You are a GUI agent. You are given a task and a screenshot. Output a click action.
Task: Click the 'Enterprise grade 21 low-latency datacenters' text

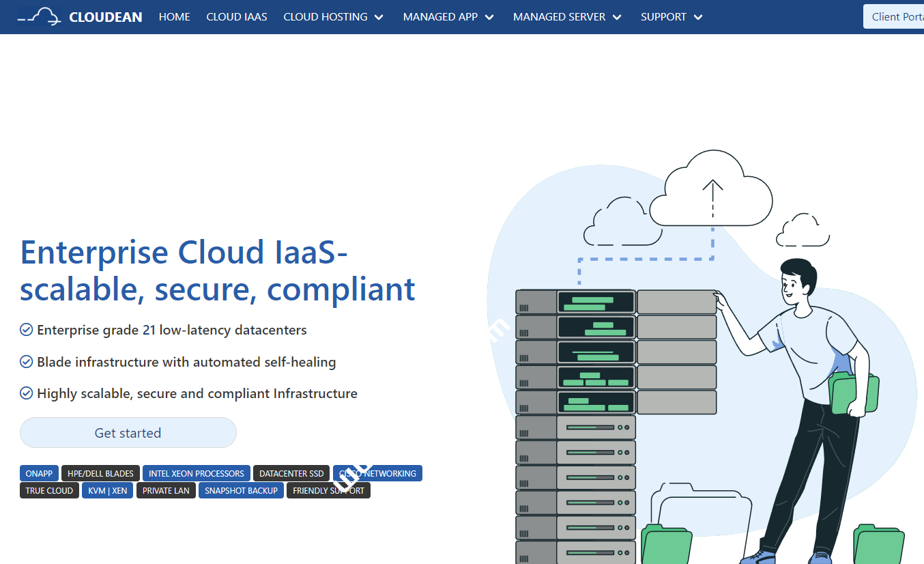tap(172, 330)
